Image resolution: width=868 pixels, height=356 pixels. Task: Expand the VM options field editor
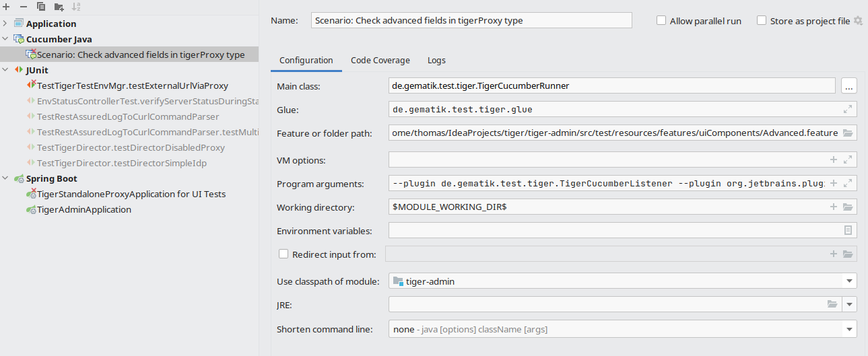pyautogui.click(x=848, y=159)
